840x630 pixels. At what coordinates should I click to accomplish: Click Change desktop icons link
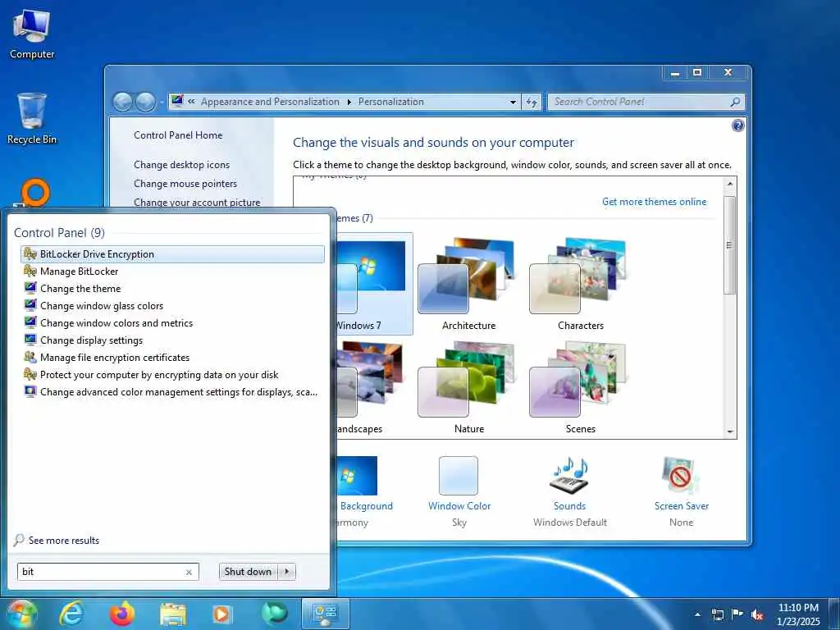181,164
